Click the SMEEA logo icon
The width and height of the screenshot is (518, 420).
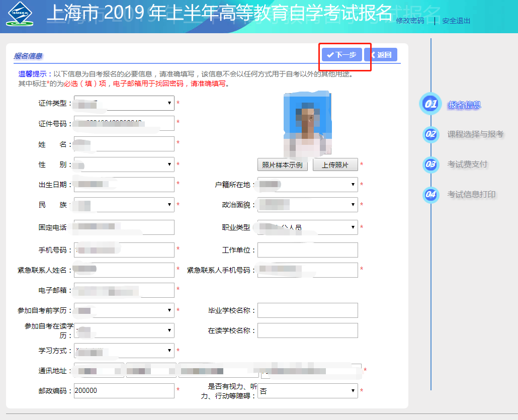[20, 15]
